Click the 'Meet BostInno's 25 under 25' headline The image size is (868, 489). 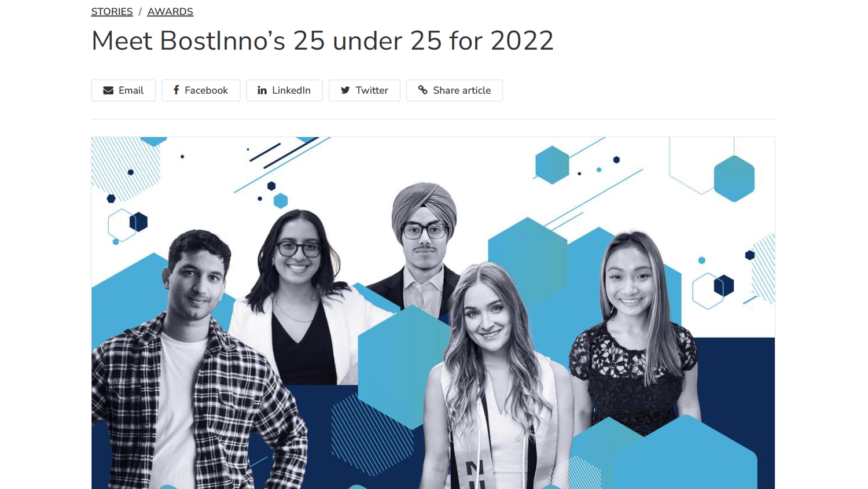click(x=322, y=41)
